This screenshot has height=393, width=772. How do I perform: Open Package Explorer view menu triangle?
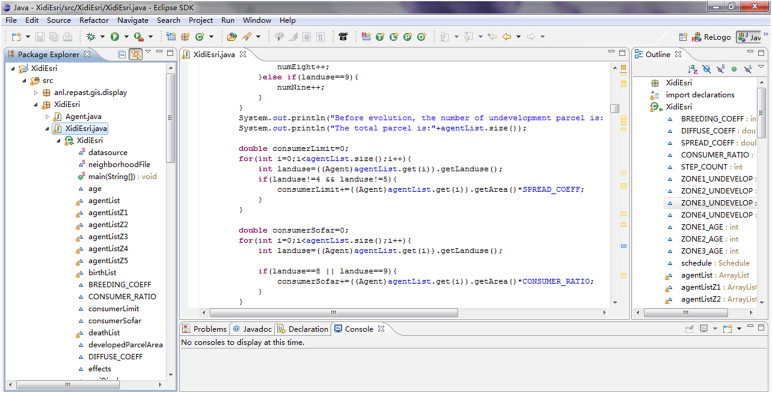point(148,52)
